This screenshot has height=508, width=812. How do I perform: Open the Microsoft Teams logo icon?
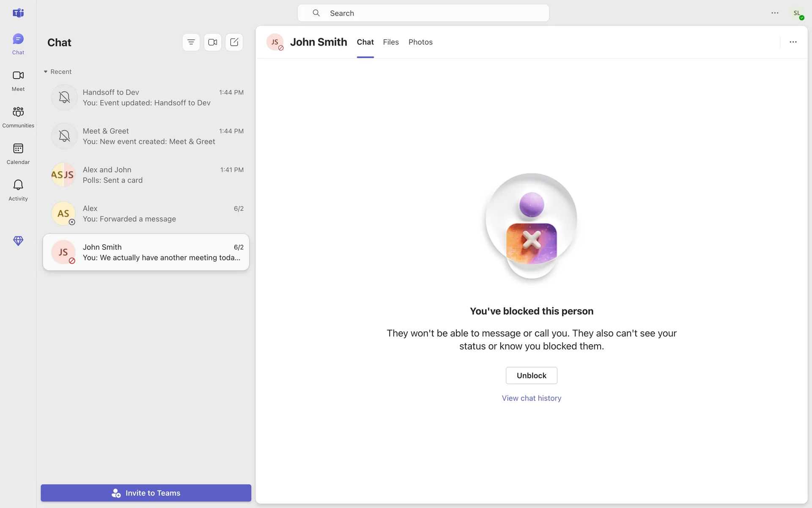18,13
